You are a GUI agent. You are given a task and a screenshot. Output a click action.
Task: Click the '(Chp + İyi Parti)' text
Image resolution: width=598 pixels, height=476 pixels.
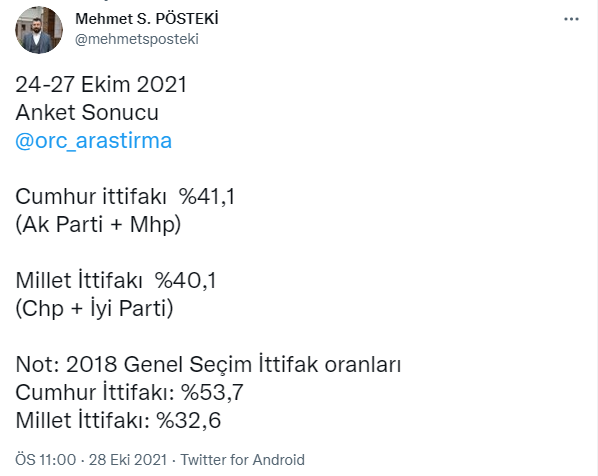point(94,309)
